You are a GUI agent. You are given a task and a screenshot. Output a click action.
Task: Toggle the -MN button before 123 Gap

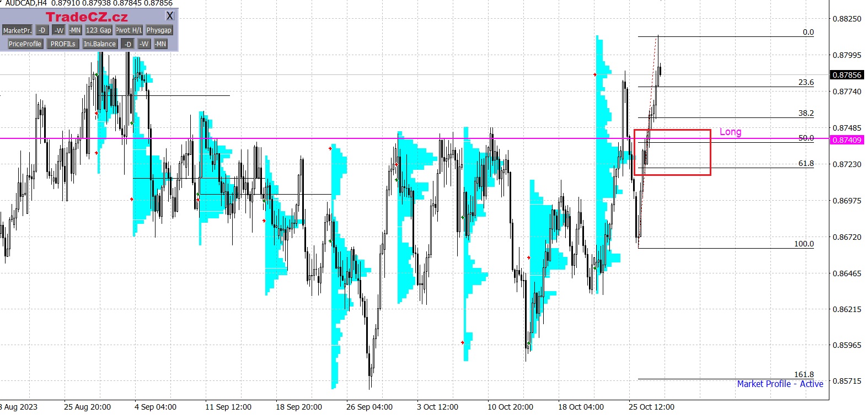click(75, 30)
